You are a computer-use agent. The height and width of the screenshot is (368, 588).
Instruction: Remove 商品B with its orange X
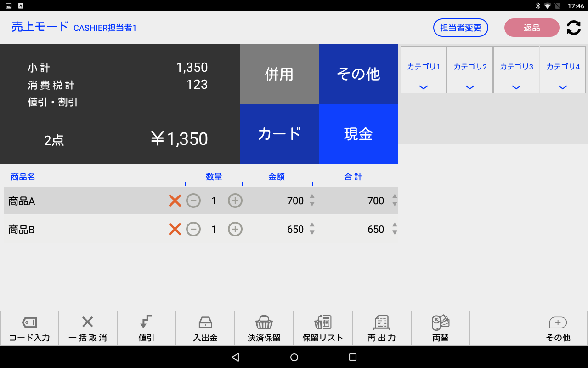pos(175,229)
